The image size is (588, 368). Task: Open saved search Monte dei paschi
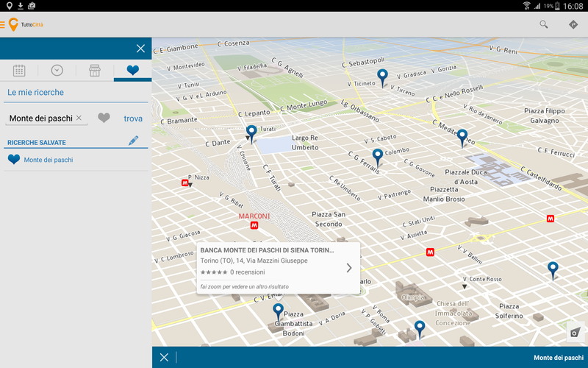(x=49, y=160)
